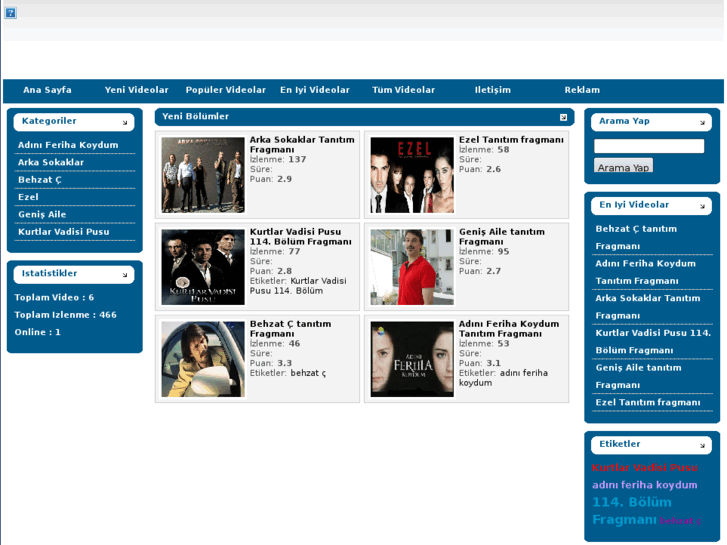Click the adını feriha koydum tag under the Feriha video
The height and width of the screenshot is (545, 727).
coord(504,378)
